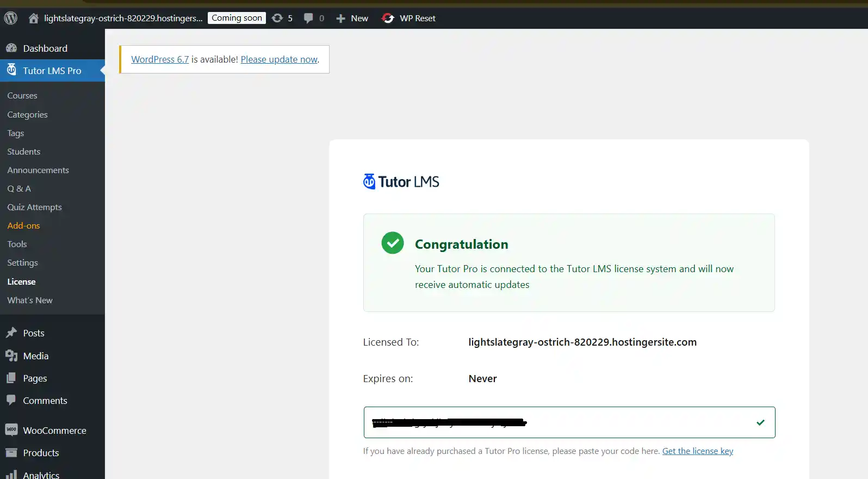Click the Congratulation heading
Viewport: 868px width, 479px height.
[461, 244]
